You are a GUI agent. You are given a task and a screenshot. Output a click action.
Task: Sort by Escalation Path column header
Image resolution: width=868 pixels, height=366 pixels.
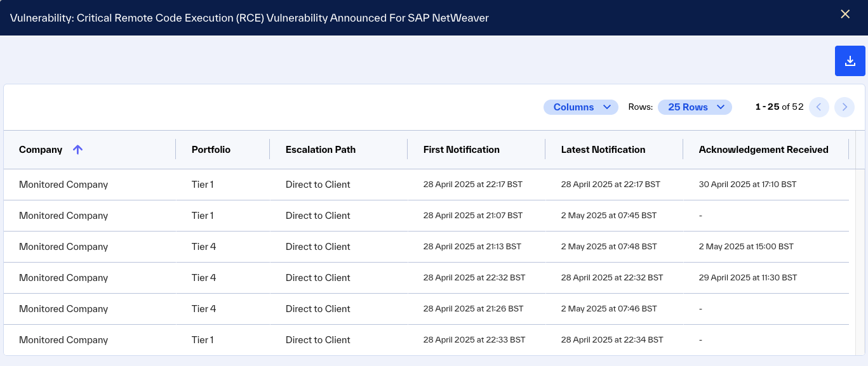click(x=321, y=150)
